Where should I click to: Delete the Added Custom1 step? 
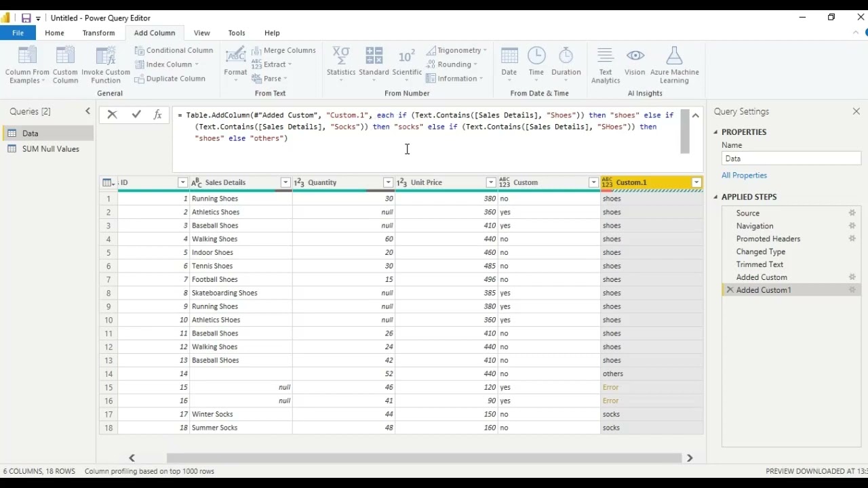[x=730, y=290]
